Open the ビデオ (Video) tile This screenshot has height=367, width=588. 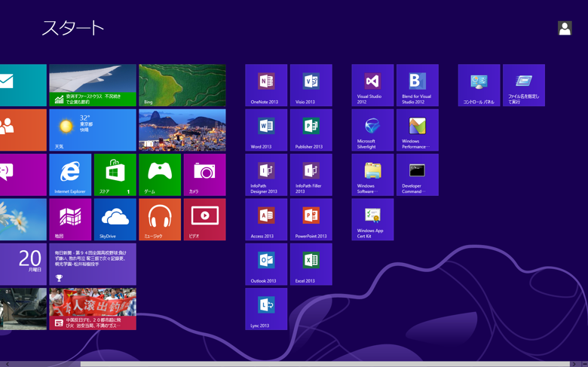pos(205,219)
